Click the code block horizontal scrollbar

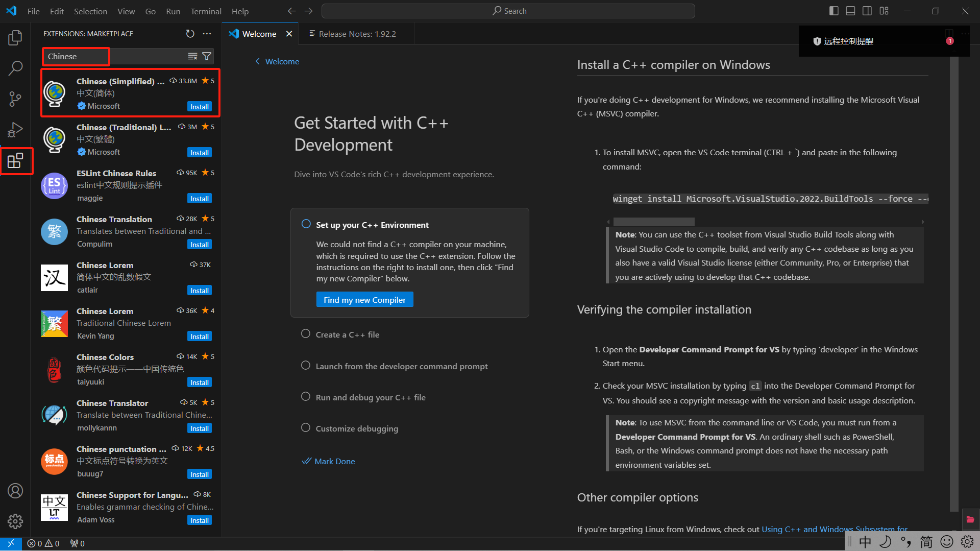point(653,222)
